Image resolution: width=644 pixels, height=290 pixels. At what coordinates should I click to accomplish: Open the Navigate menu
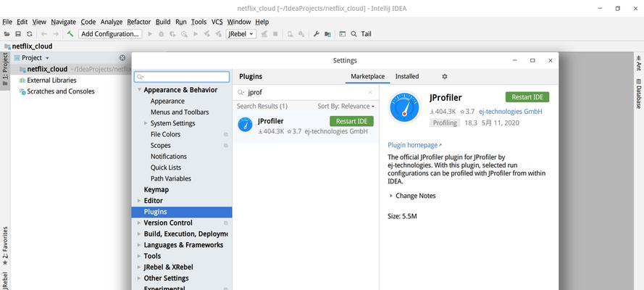click(x=63, y=22)
